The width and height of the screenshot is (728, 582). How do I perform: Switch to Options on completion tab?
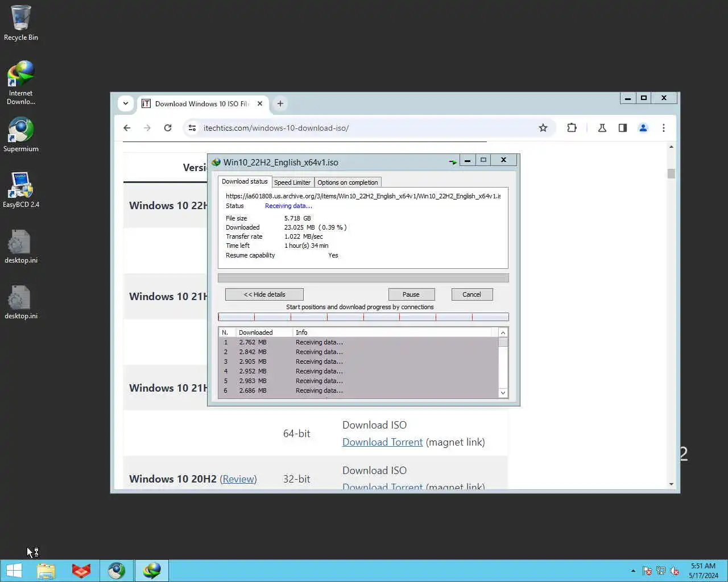[348, 182]
